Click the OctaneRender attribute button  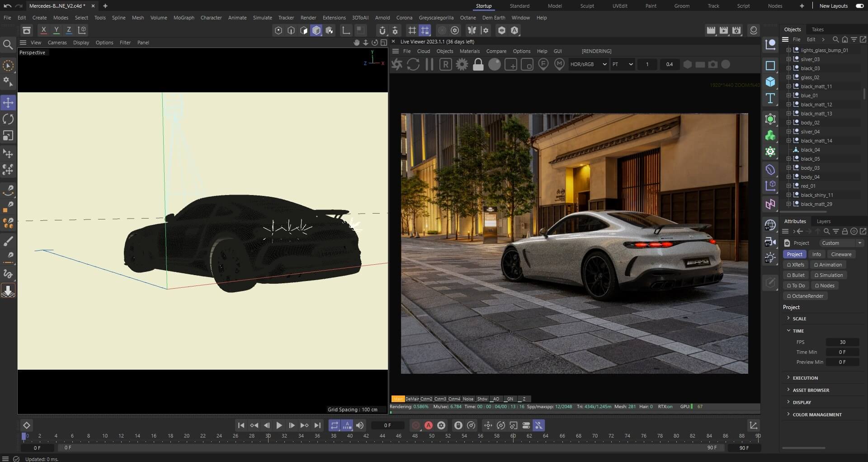tap(805, 296)
